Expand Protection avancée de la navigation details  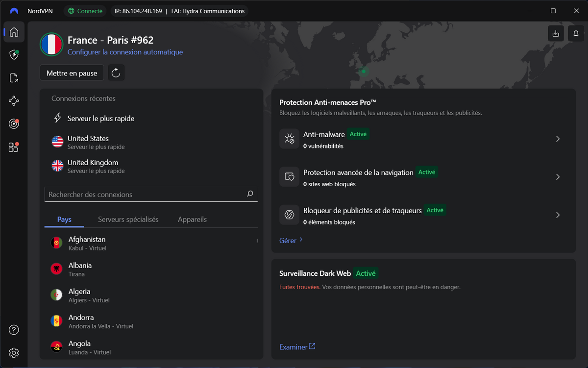point(558,177)
